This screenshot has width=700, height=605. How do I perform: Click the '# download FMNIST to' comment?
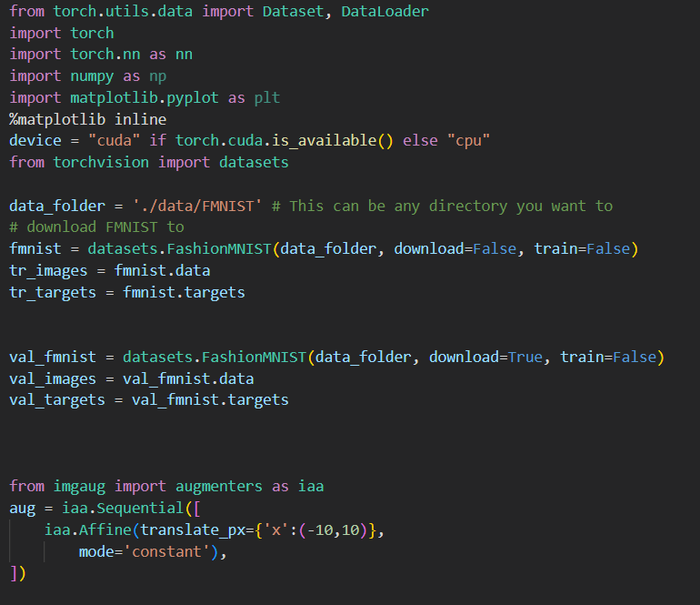(96, 227)
